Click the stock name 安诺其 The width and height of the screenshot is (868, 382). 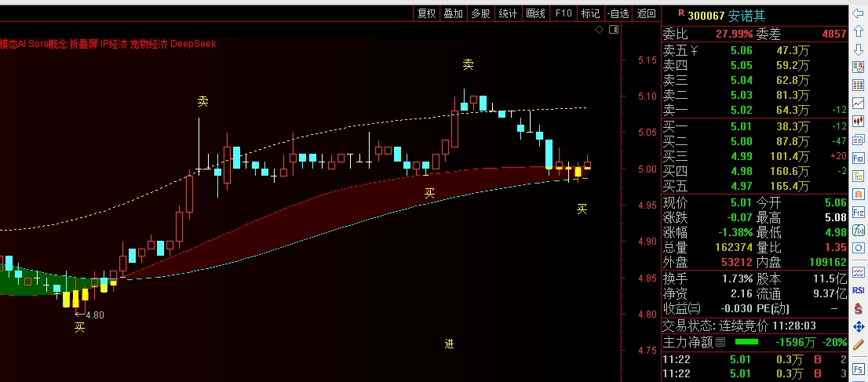tap(747, 16)
